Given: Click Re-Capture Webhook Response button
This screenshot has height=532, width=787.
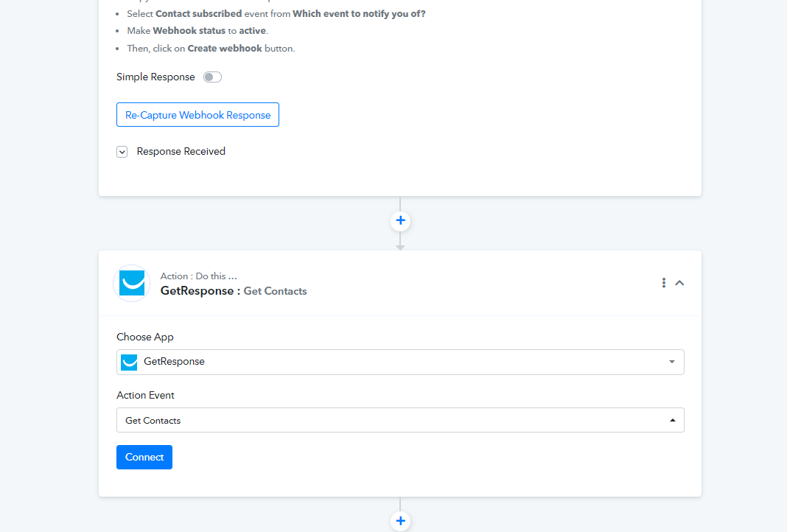Looking at the screenshot, I should coord(197,114).
